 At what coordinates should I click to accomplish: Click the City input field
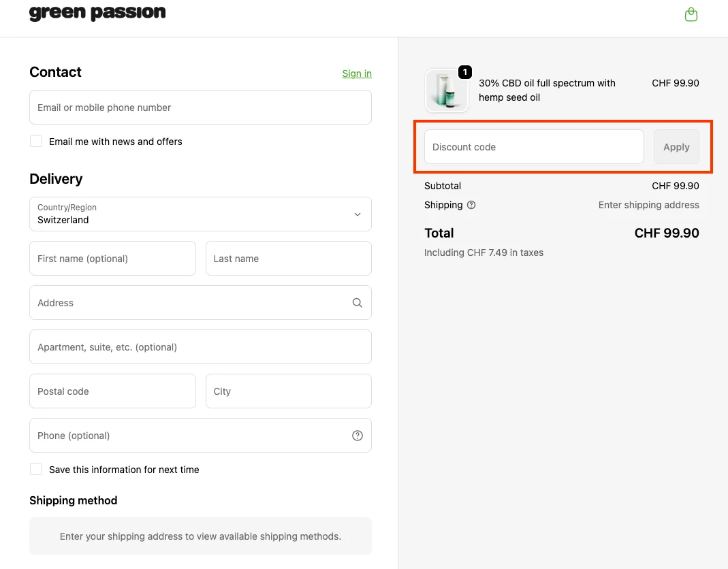(288, 391)
